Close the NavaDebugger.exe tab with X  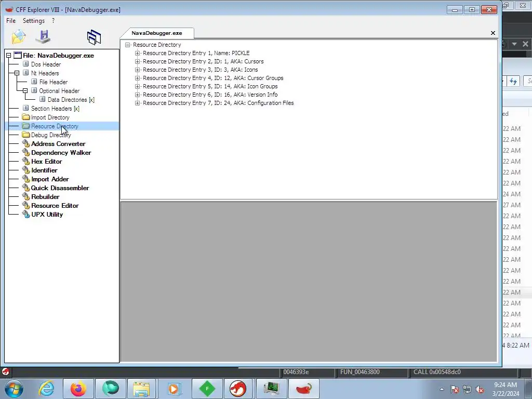click(493, 33)
